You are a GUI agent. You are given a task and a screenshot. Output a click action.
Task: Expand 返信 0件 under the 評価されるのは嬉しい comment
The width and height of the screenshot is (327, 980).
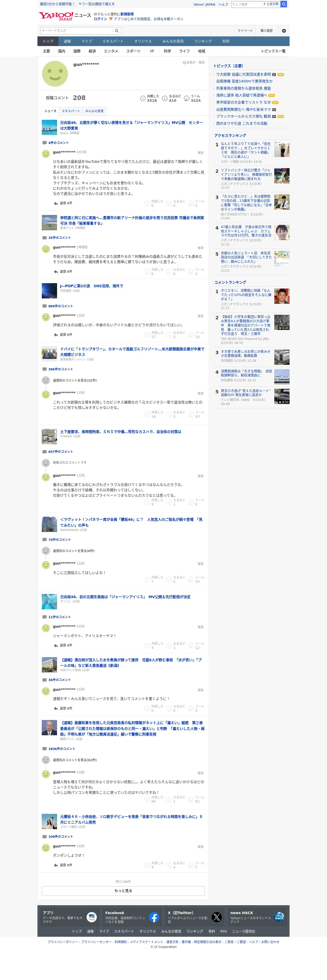coord(63,335)
